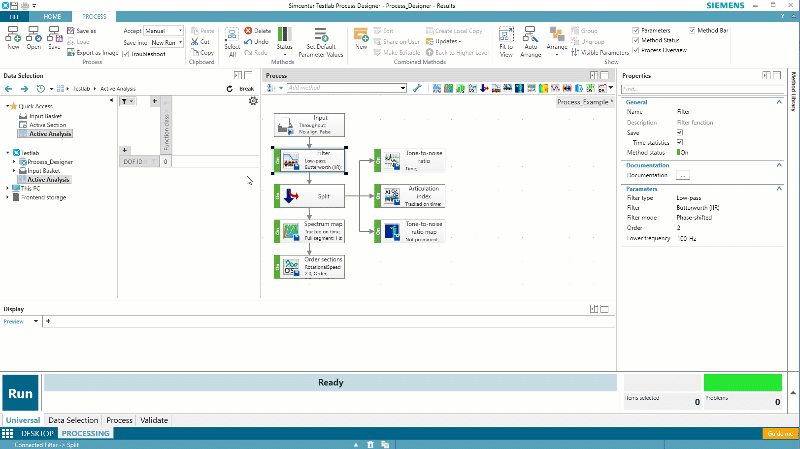Expand the Process_Designer tree node

15,161
